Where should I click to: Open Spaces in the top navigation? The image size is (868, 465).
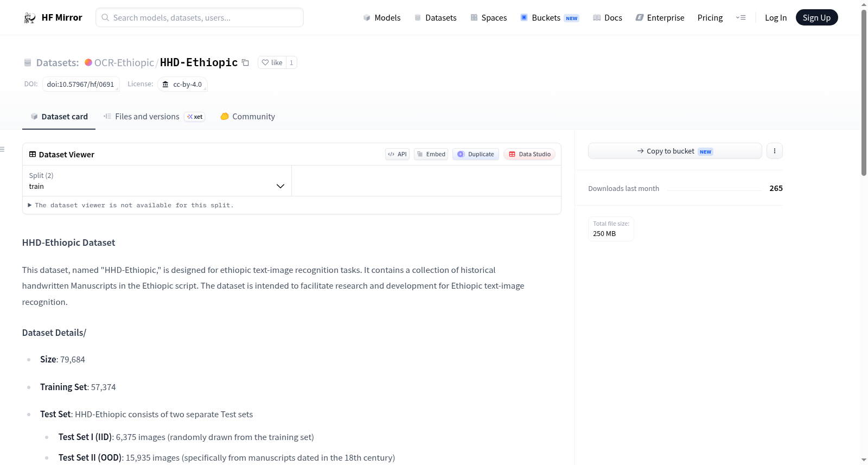(x=488, y=18)
